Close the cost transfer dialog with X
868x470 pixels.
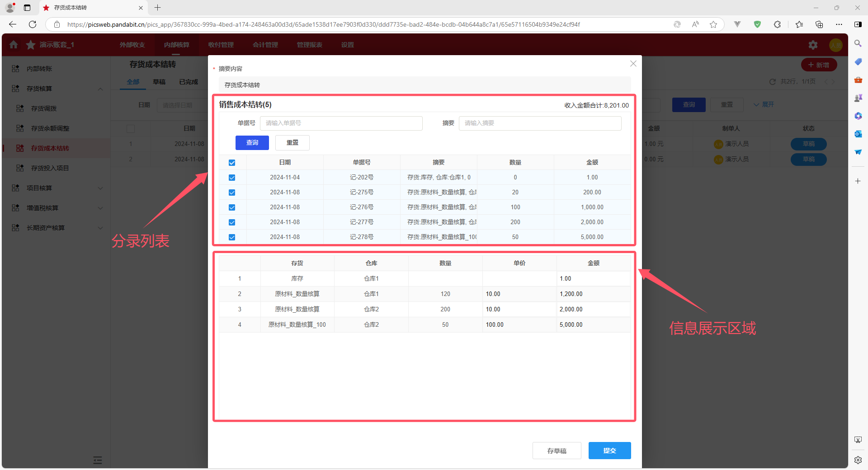pos(633,64)
